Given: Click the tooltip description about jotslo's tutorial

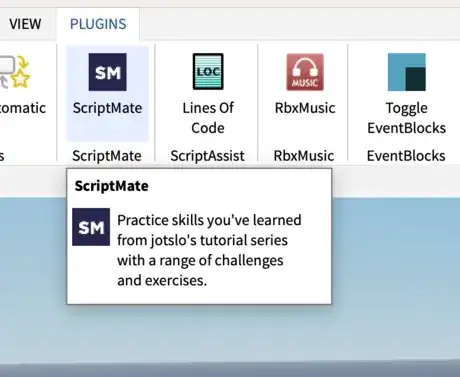Looking at the screenshot, I should (209, 250).
